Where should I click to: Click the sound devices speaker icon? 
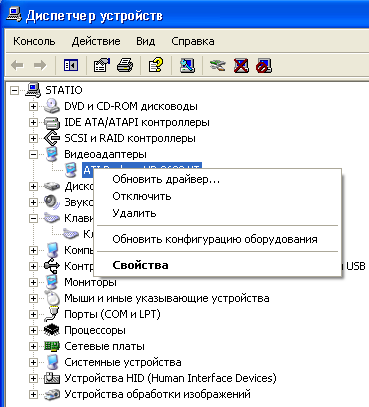click(x=52, y=202)
